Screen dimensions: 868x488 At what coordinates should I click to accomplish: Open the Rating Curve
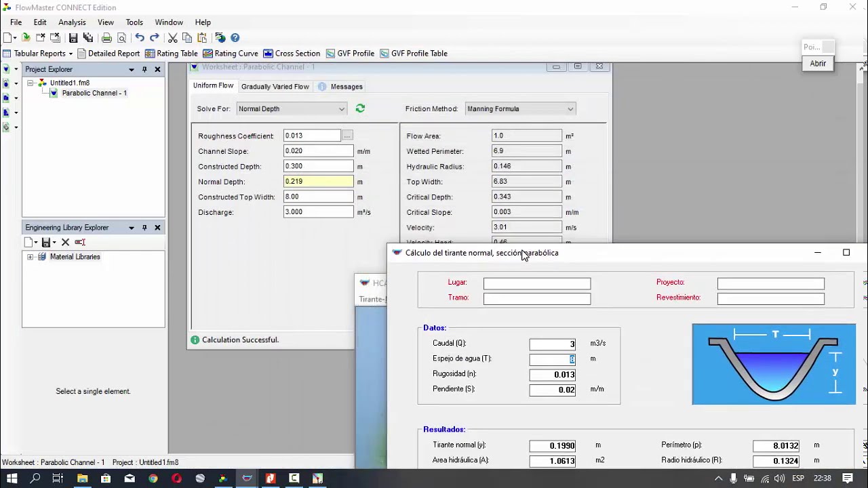pos(231,54)
